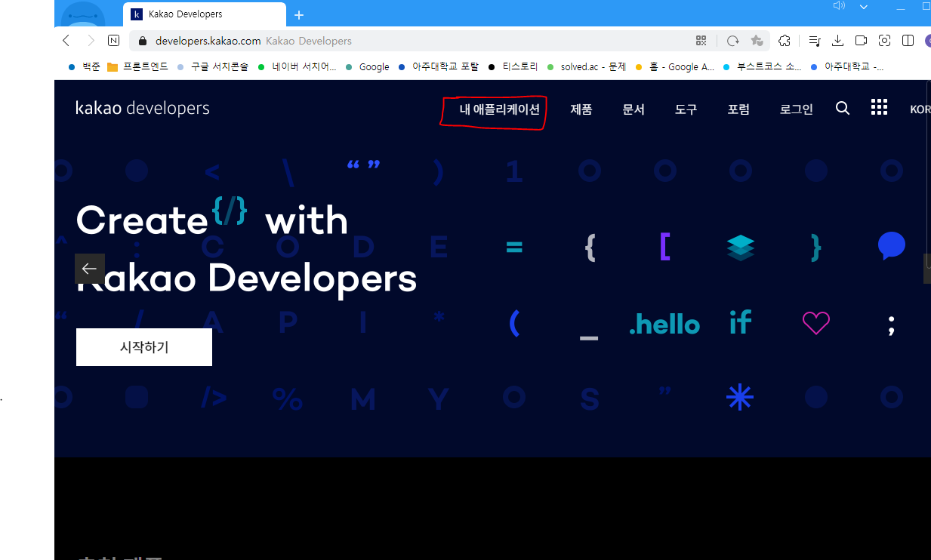Open a new tab with the plus button
This screenshot has width=931, height=560.
point(299,15)
